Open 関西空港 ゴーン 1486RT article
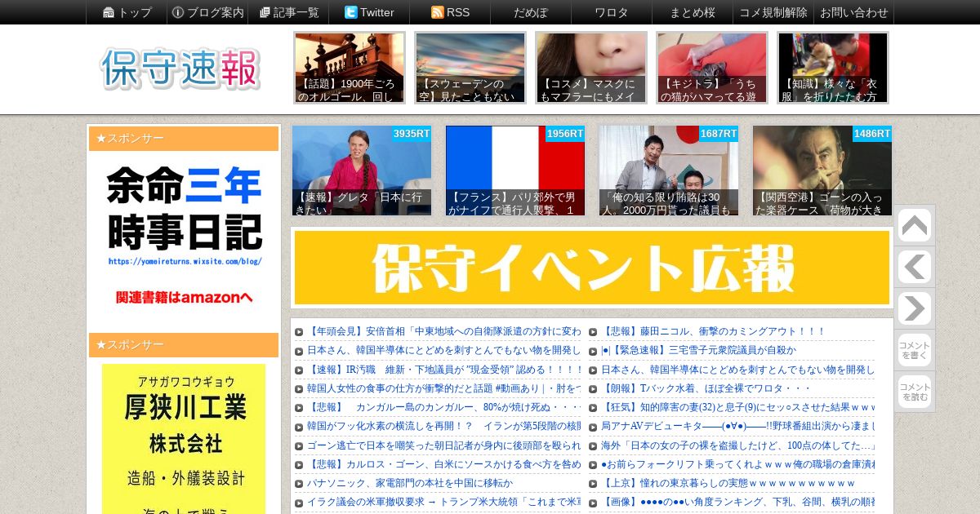The height and width of the screenshot is (514, 980). [x=822, y=171]
